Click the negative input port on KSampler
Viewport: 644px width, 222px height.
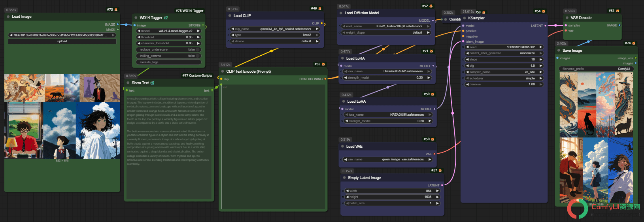(x=463, y=36)
